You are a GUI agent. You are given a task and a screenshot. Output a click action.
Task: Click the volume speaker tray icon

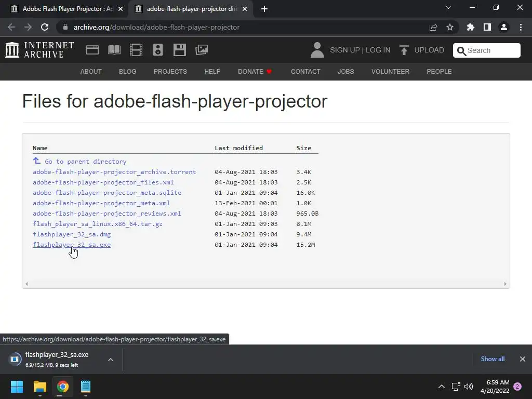469,387
